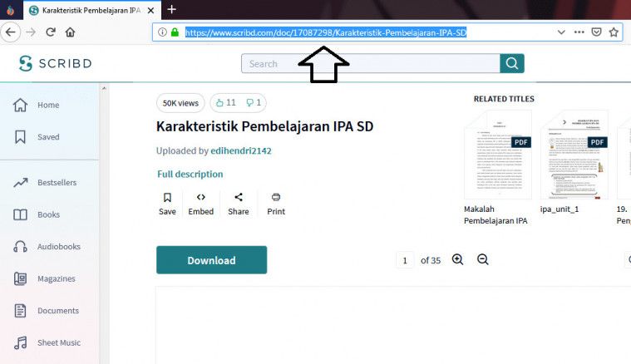631x364 pixels.
Task: Click the document title Karakteristik Pembelajaran IPA SD
Action: coord(265,126)
